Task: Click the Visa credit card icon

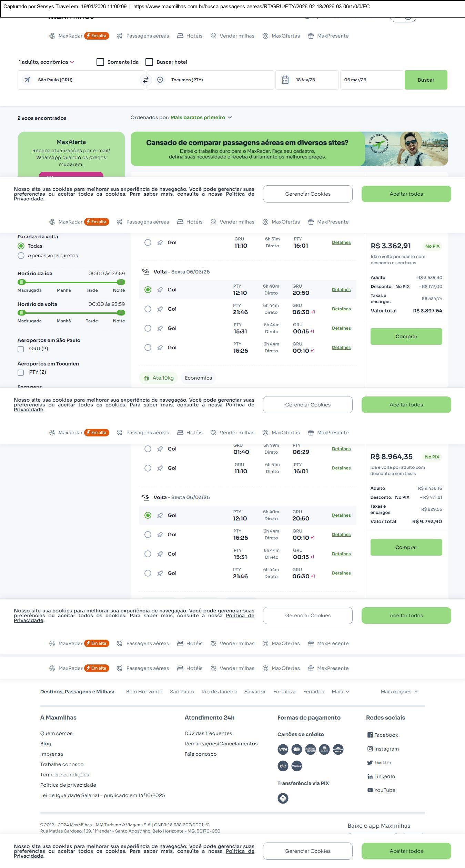Action: [283, 750]
